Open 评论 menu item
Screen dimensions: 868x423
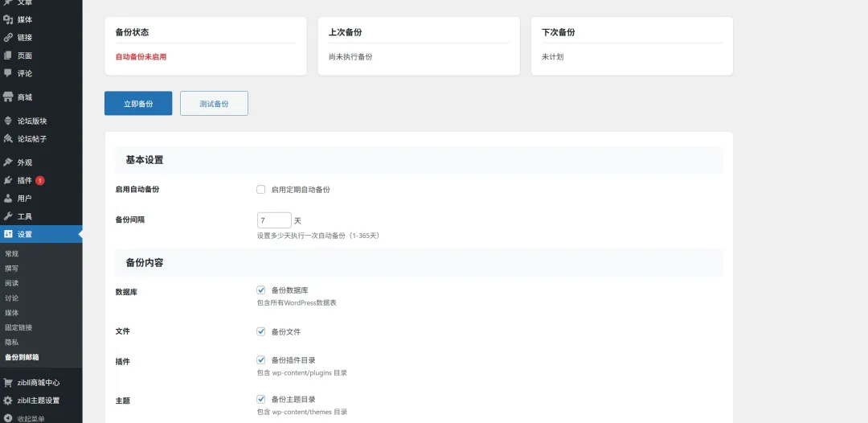tap(41, 73)
